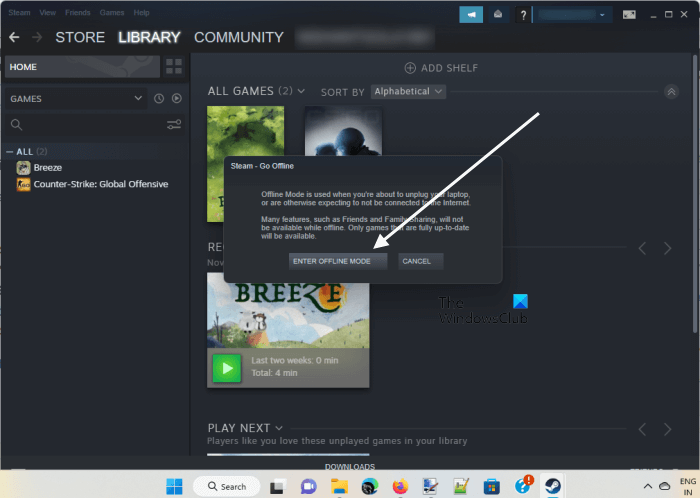Click the taskbar Search box
700x498 pixels.
coord(226,486)
